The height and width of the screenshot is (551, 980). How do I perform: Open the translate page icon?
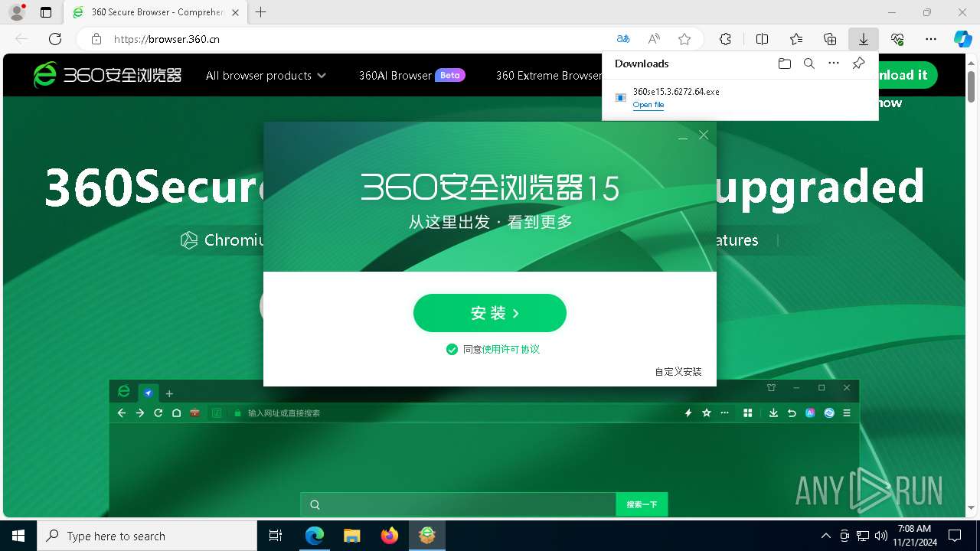click(623, 39)
